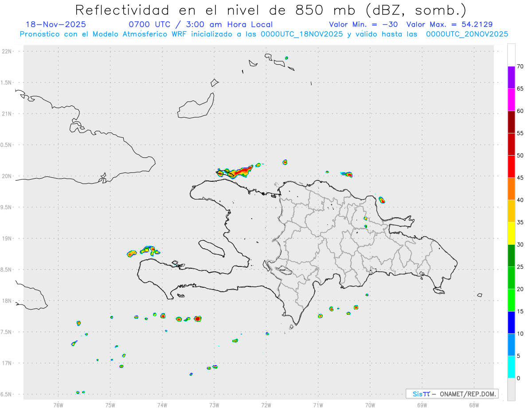Image resolution: width=532 pixels, height=411 pixels.
Task: Click the large storm cell north of Haiti
Action: 235,171
